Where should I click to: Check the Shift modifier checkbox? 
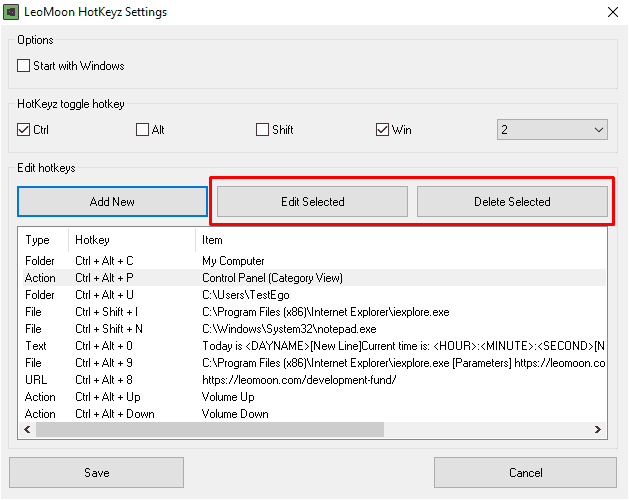click(x=262, y=130)
